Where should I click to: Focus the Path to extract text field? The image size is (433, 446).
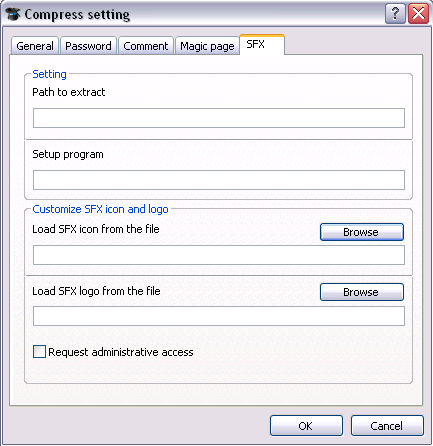click(219, 118)
